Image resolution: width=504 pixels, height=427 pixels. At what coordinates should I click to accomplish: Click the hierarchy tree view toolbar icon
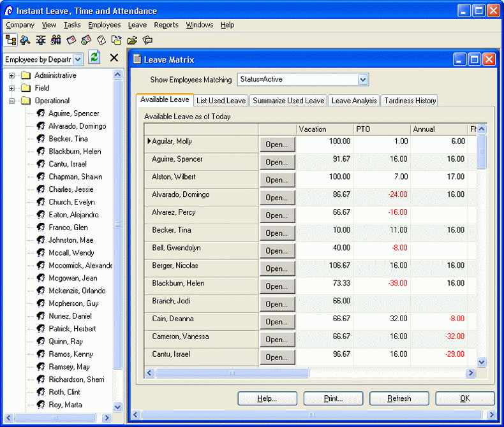tap(10, 40)
